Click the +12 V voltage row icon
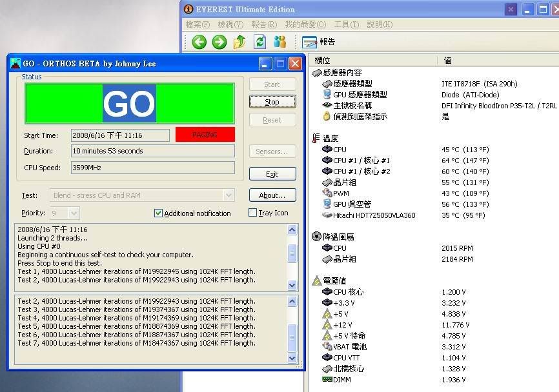Image resolution: width=559 pixels, height=392 pixels. pos(327,325)
